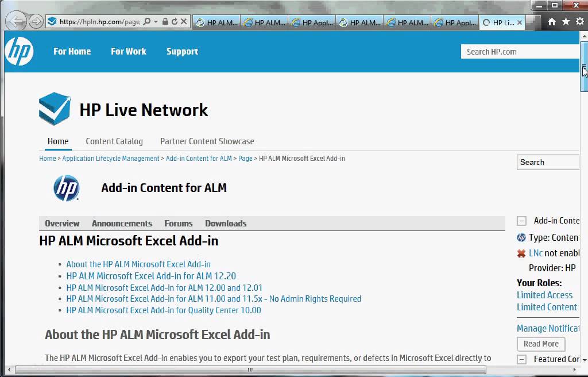Switch to the second HP ALM... tab
Image resolution: width=588 pixels, height=377 pixels.
coord(264,22)
